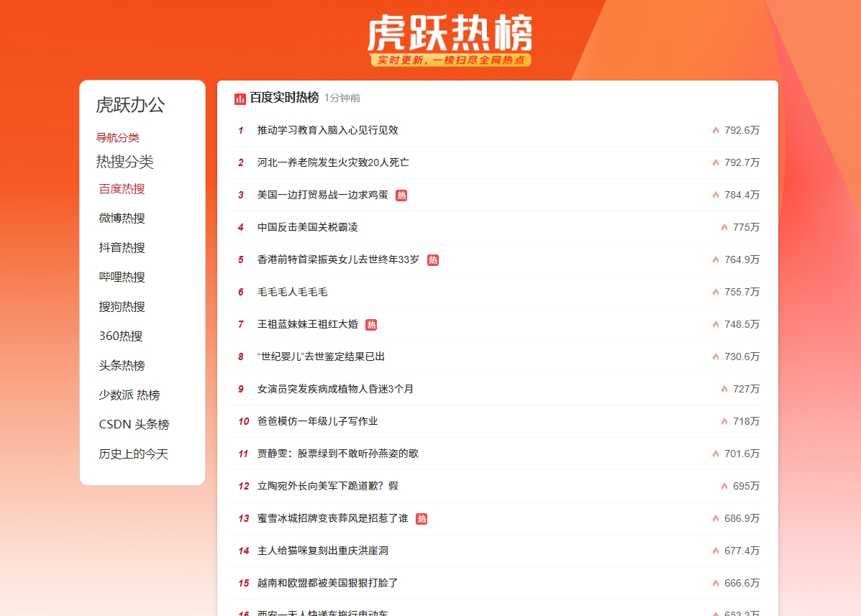The height and width of the screenshot is (616, 861).
Task: Open headline 中国反击美国关税霸凌
Action: click(308, 228)
